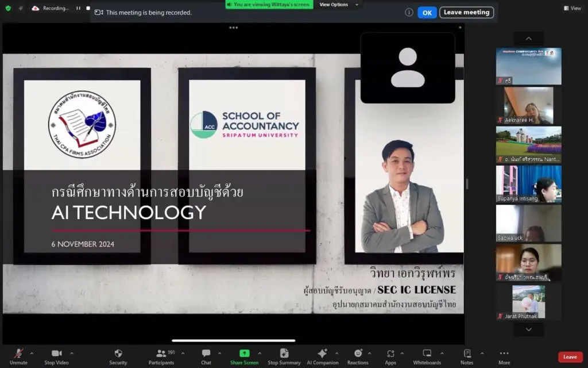Click the bottom home indicator bar
588x368 pixels.
point(233,340)
